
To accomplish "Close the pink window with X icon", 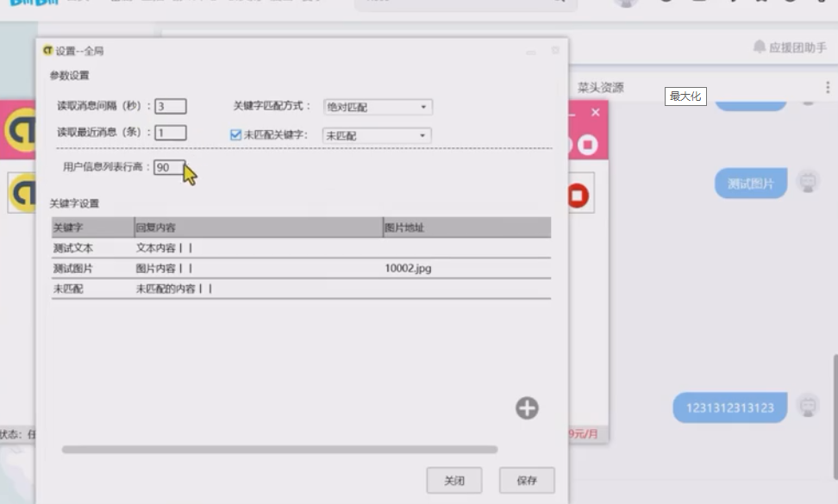I will click(595, 113).
